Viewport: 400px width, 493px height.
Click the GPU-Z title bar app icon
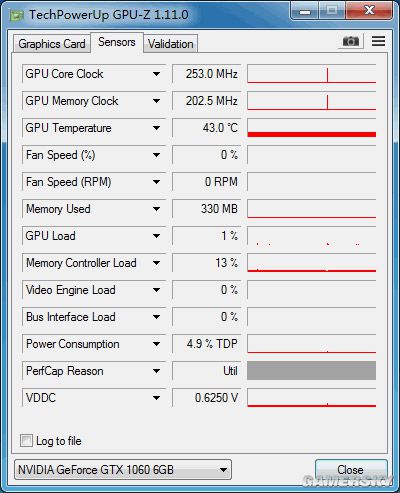[x=16, y=15]
